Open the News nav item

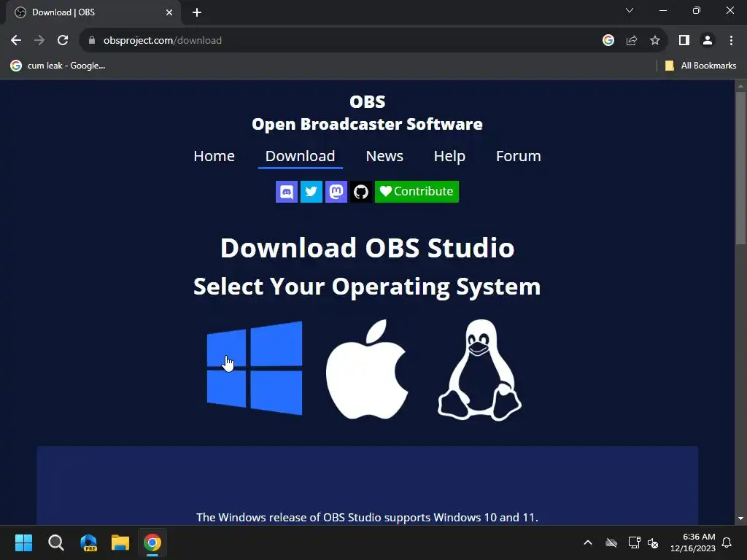(x=384, y=156)
